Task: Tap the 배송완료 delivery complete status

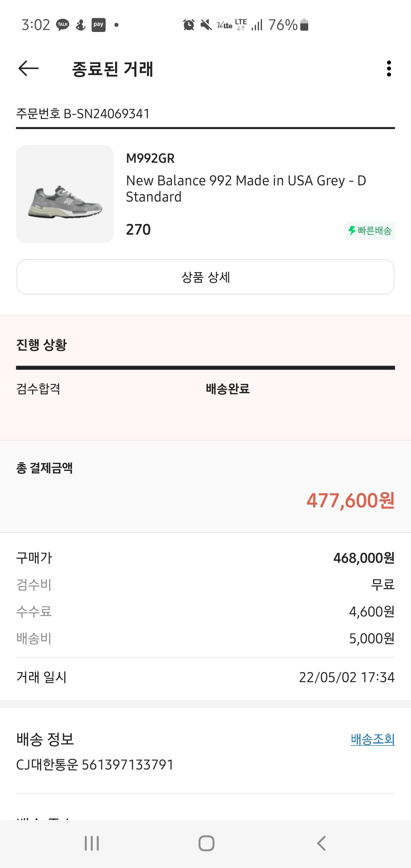Action: 228,389
